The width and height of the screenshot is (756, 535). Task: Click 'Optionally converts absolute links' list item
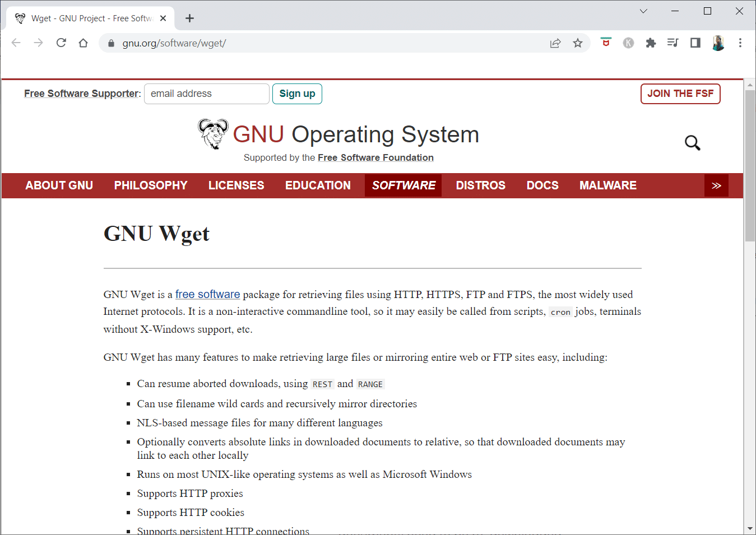tap(381, 449)
